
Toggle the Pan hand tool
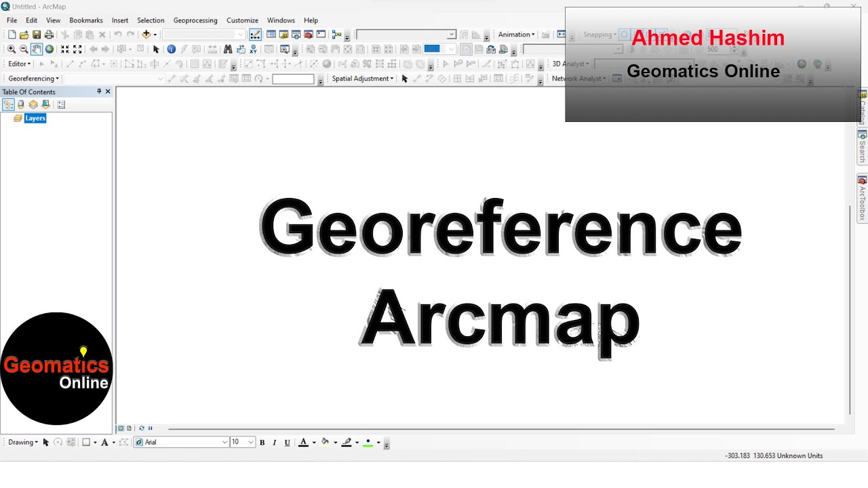point(37,49)
